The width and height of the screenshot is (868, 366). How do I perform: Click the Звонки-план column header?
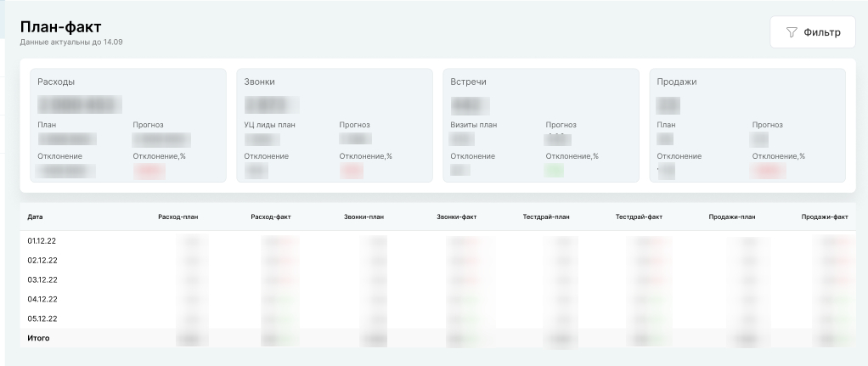364,217
